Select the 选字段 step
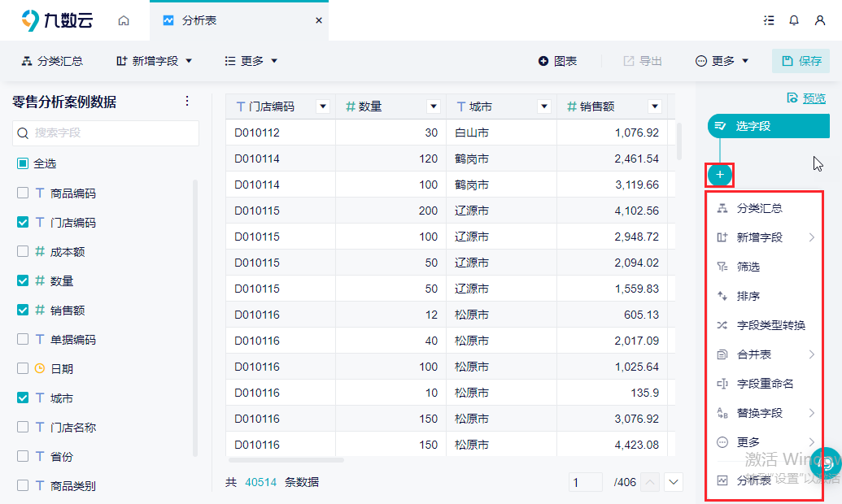This screenshot has height=504, width=842. pyautogui.click(x=769, y=126)
